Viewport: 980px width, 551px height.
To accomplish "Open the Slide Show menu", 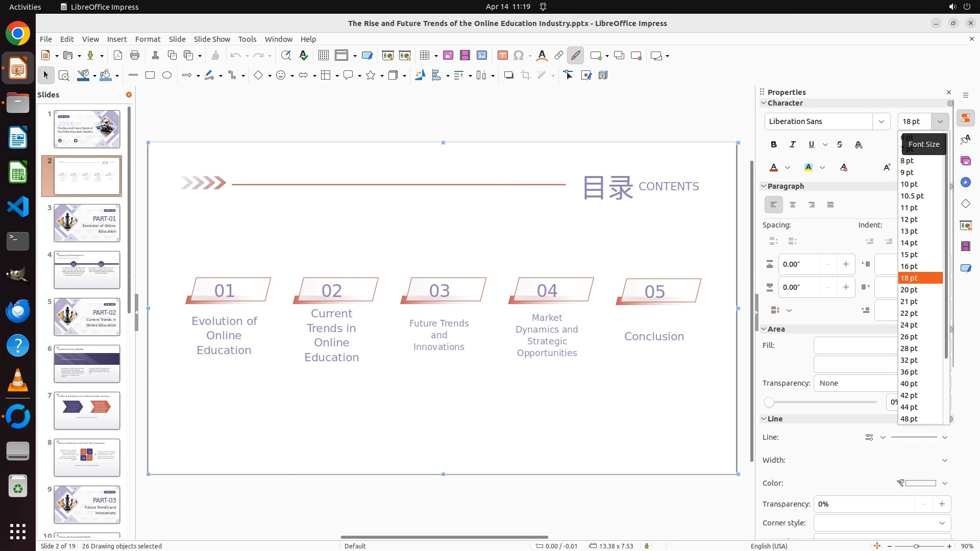I will pos(212,39).
